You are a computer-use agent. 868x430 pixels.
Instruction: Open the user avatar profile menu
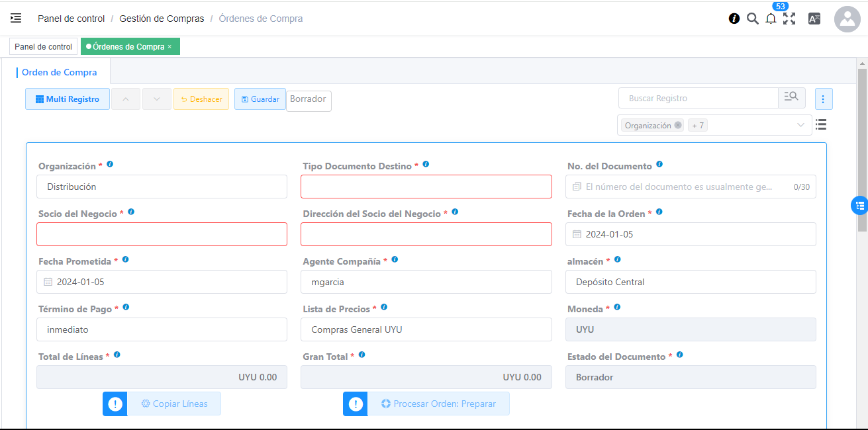(847, 19)
